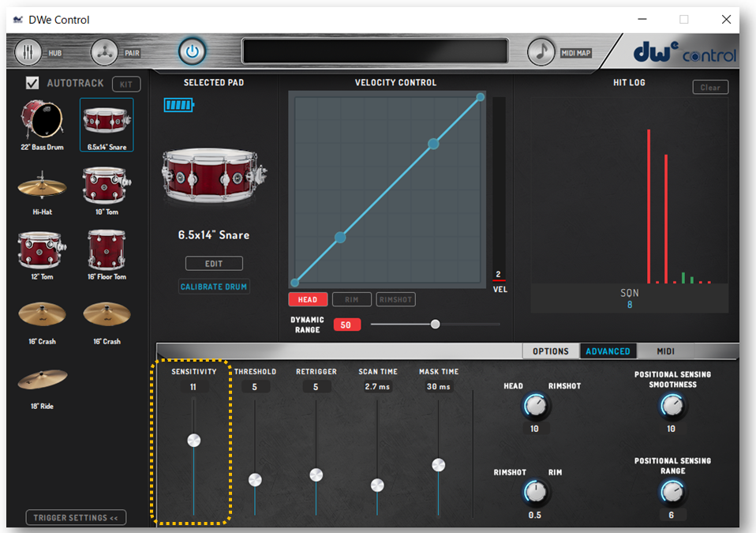Toggle the blue power button
Image resolution: width=756 pixels, height=533 pixels.
[192, 51]
